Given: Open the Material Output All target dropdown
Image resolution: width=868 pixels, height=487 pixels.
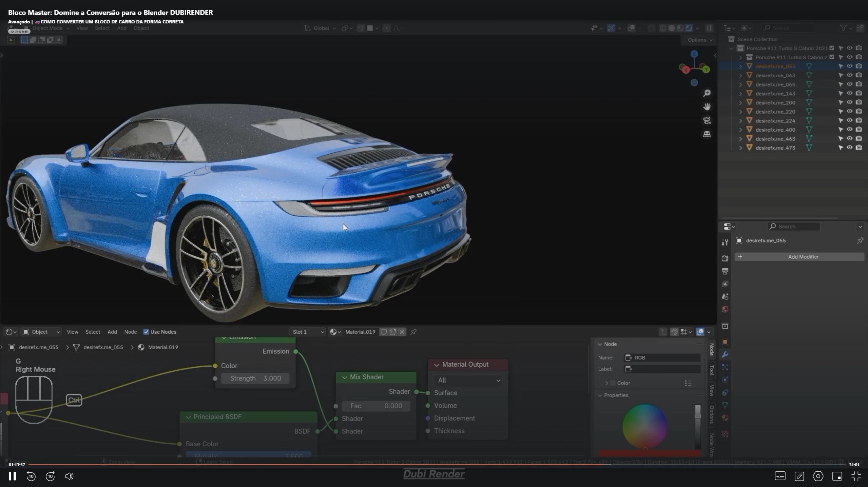Looking at the screenshot, I should pos(468,381).
